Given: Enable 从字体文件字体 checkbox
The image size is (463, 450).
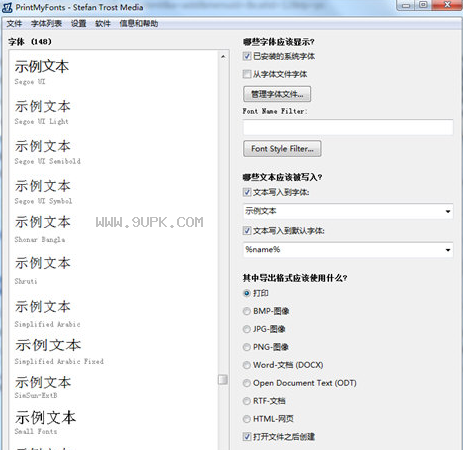Looking at the screenshot, I should pos(247,74).
